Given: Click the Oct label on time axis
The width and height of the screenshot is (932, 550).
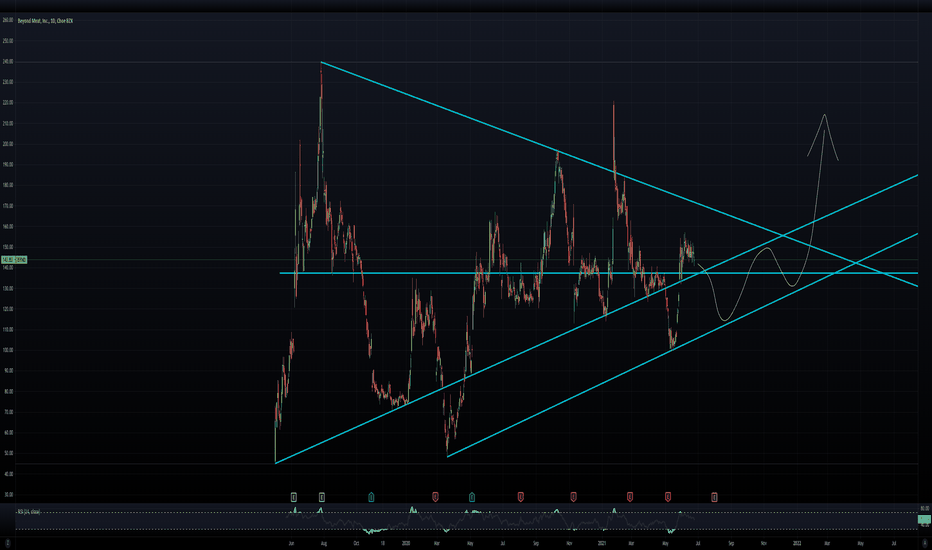Looking at the screenshot, I should point(356,543).
